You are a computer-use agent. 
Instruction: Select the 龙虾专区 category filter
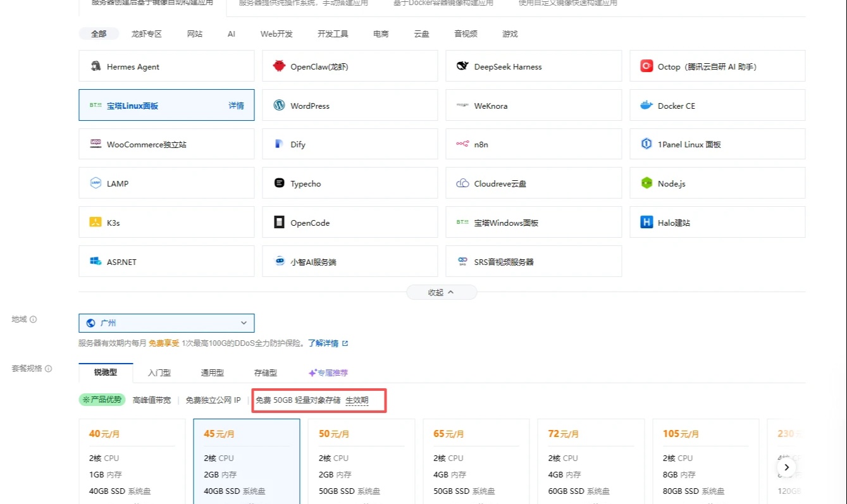[x=147, y=34]
